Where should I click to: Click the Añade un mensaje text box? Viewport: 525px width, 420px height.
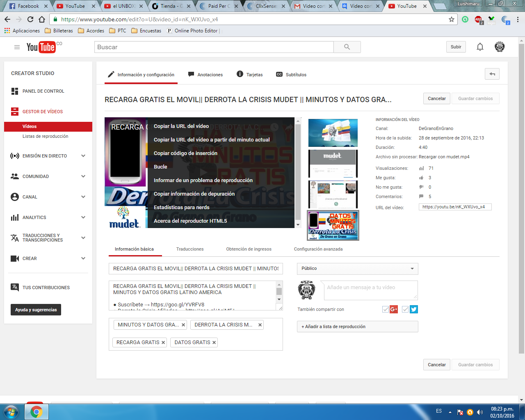(x=371, y=290)
